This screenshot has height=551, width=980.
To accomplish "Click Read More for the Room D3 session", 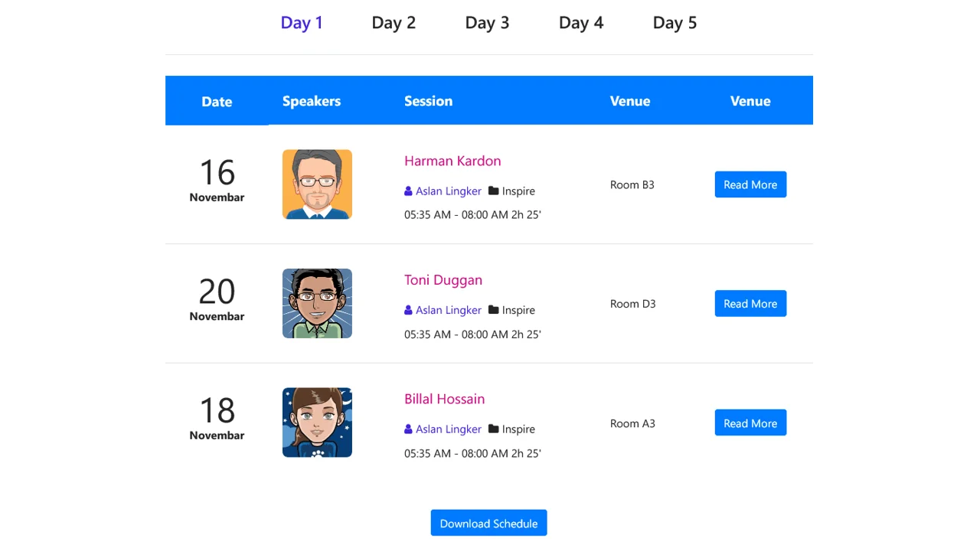I will pos(750,304).
